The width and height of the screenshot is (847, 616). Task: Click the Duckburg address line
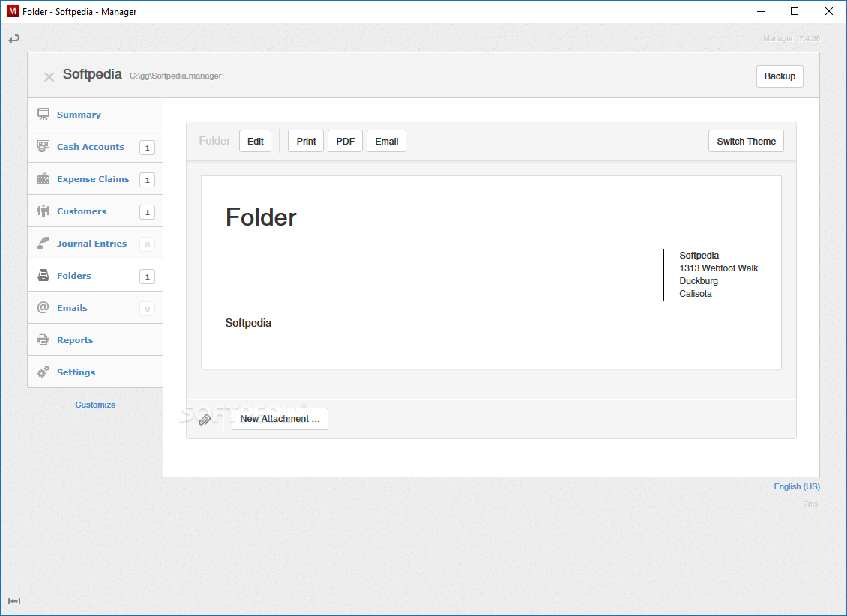pos(699,281)
